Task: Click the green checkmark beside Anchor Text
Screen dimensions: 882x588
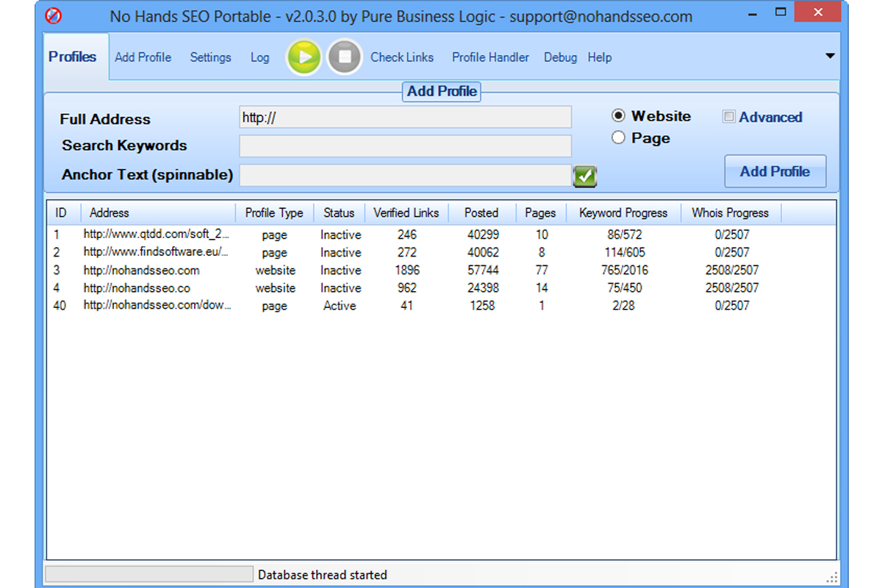Action: point(585,176)
